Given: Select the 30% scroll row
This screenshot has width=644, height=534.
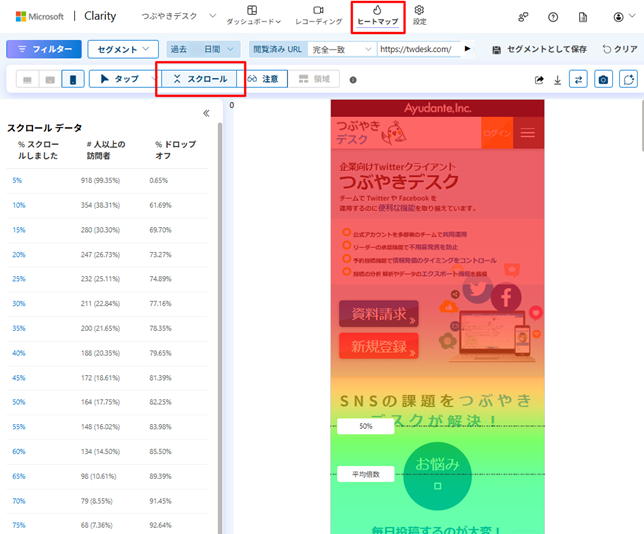Looking at the screenshot, I should pos(107,304).
